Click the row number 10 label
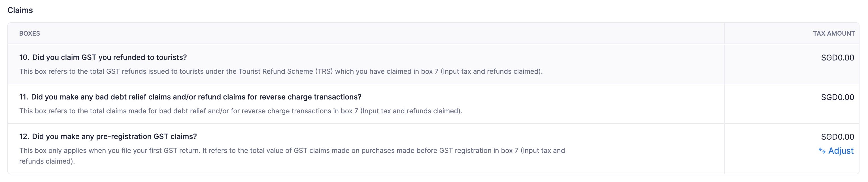 pyautogui.click(x=24, y=58)
